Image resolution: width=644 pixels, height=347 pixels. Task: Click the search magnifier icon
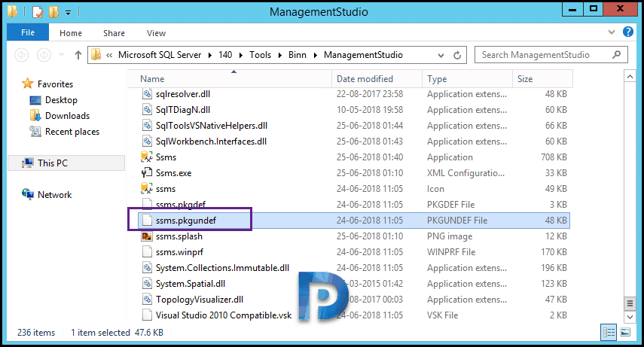(616, 54)
